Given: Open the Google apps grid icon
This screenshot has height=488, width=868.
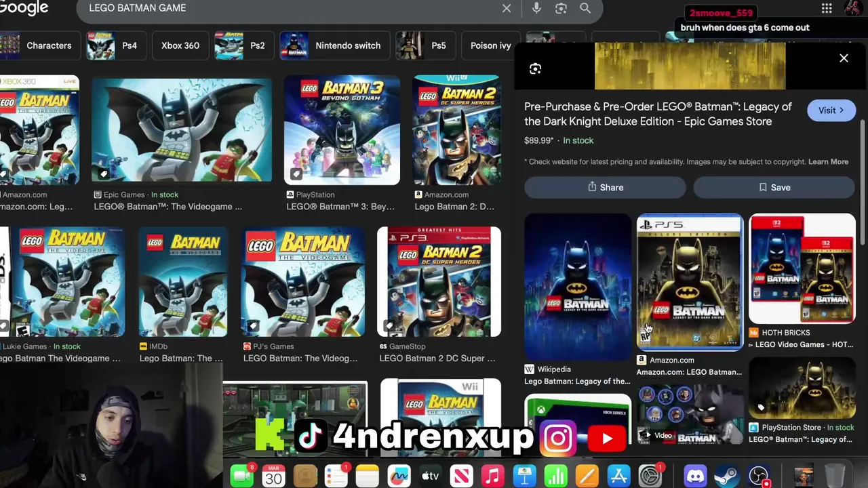Looking at the screenshot, I should 827,8.
